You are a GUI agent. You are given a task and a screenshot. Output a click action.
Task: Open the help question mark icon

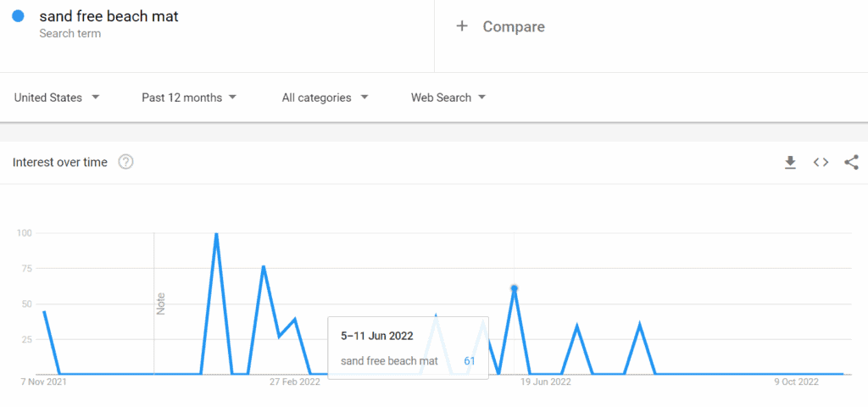click(x=126, y=162)
